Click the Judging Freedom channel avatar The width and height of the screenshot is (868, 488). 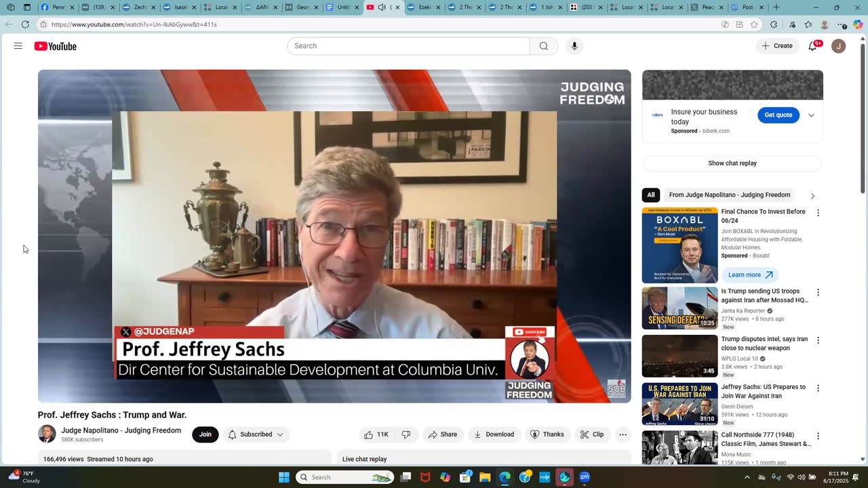tap(47, 434)
